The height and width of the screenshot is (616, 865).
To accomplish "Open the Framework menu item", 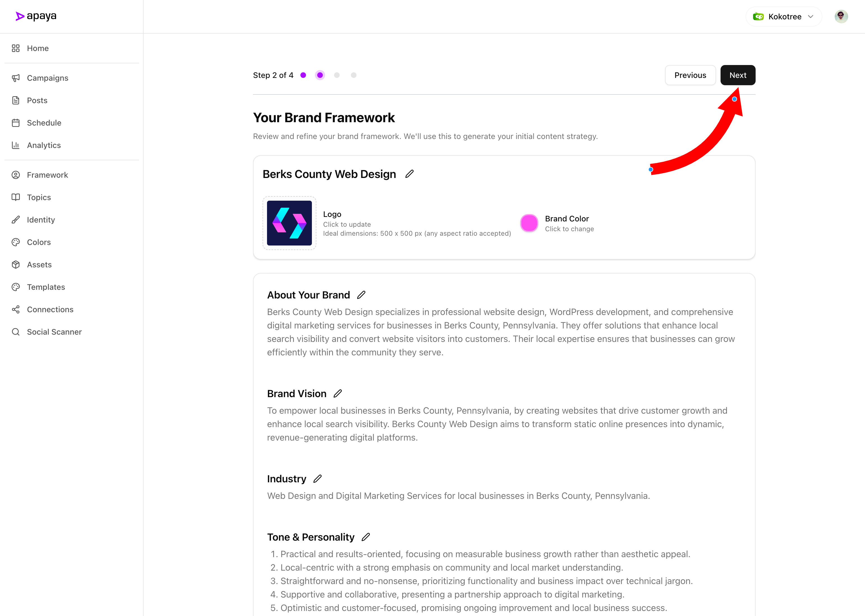I will tap(47, 175).
